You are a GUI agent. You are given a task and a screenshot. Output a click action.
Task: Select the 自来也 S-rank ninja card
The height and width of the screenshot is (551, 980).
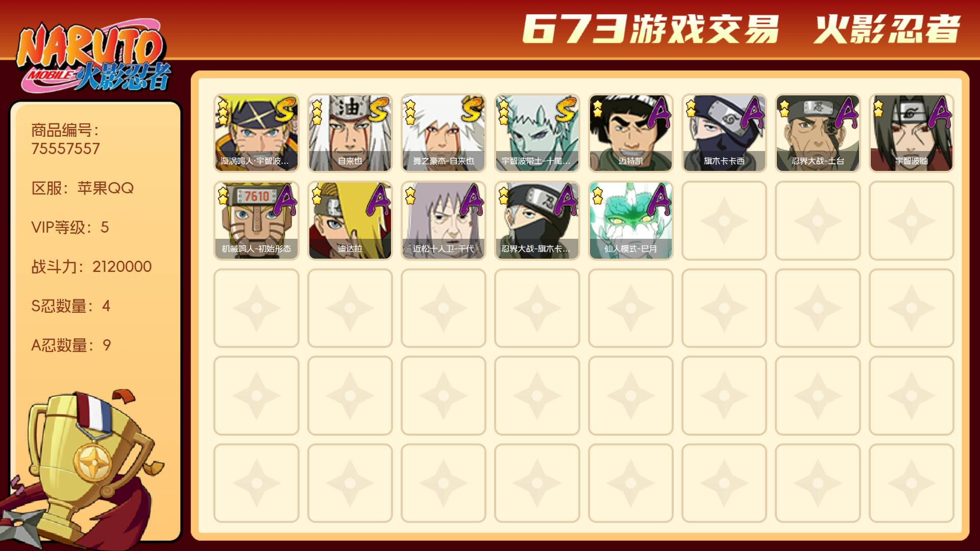350,133
